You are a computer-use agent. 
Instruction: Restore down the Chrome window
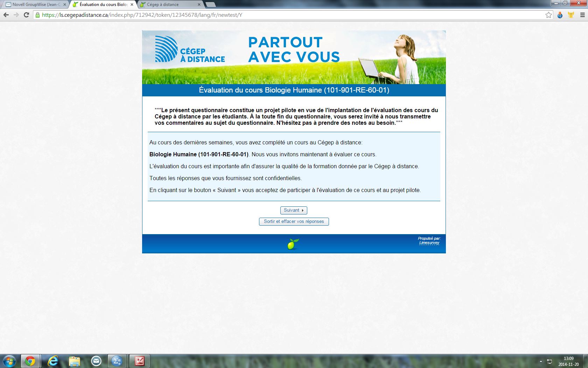pyautogui.click(x=565, y=4)
